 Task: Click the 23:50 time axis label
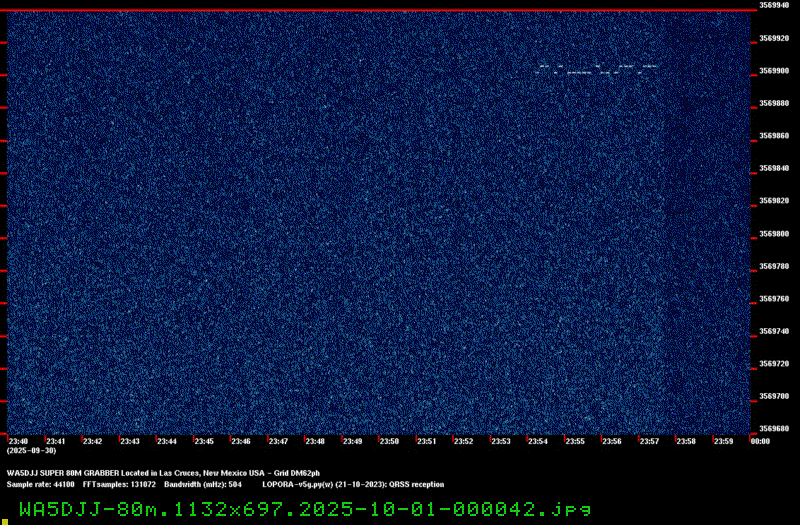(389, 441)
